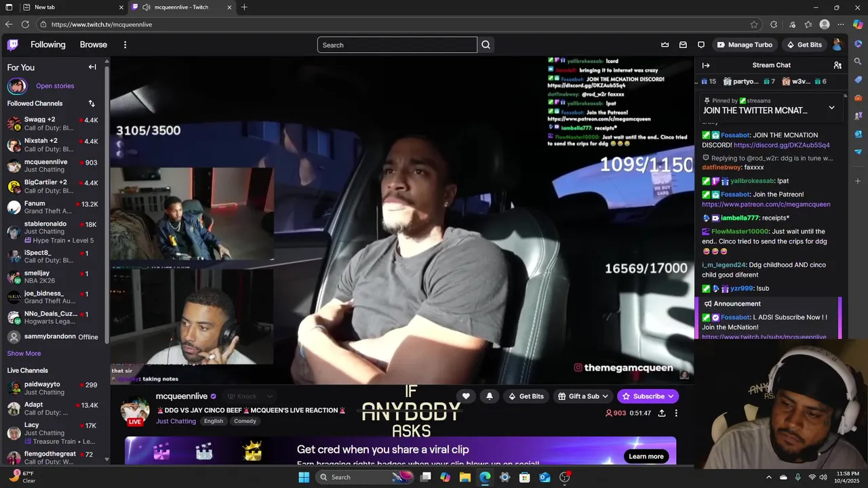Open stableronaldo channel in sidebar
The image size is (868, 488).
pos(53,232)
